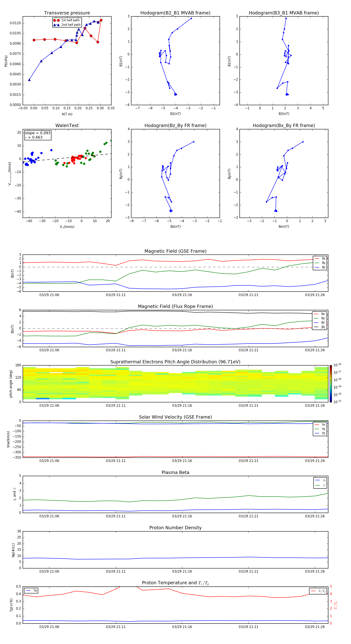Click the Pt(nPa) y-axis label

[6, 61]
